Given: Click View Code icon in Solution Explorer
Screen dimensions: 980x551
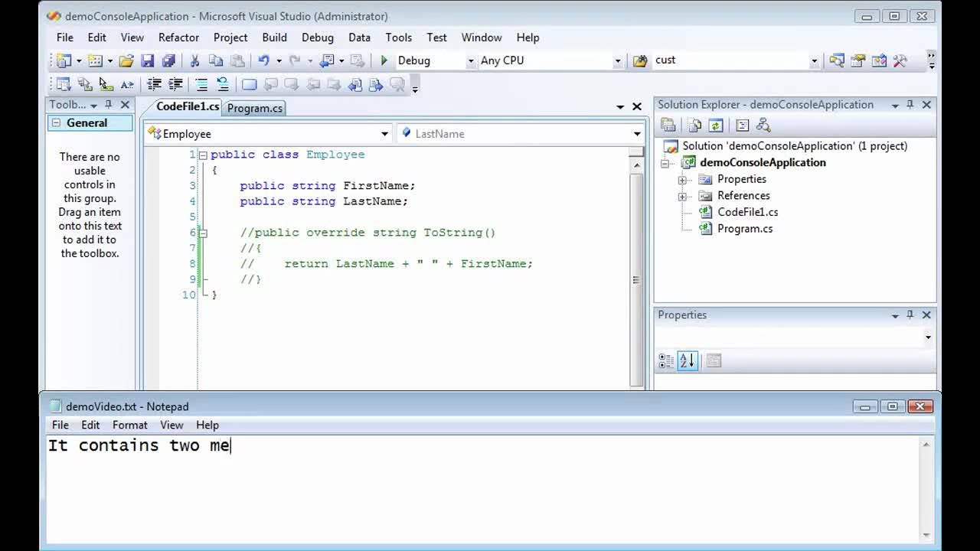Looking at the screenshot, I should pos(742,126).
